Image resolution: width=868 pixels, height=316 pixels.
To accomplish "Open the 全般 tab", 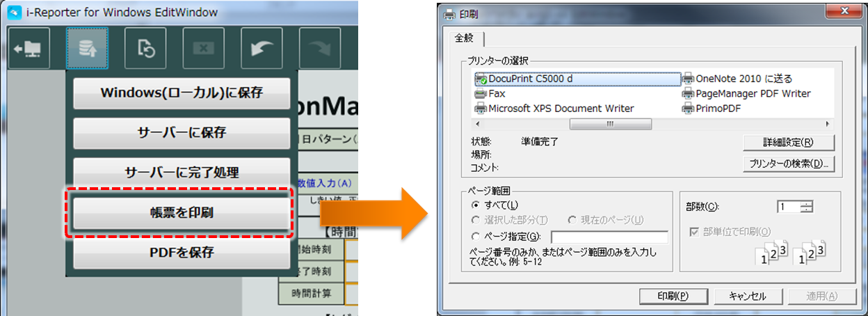I will [x=463, y=38].
